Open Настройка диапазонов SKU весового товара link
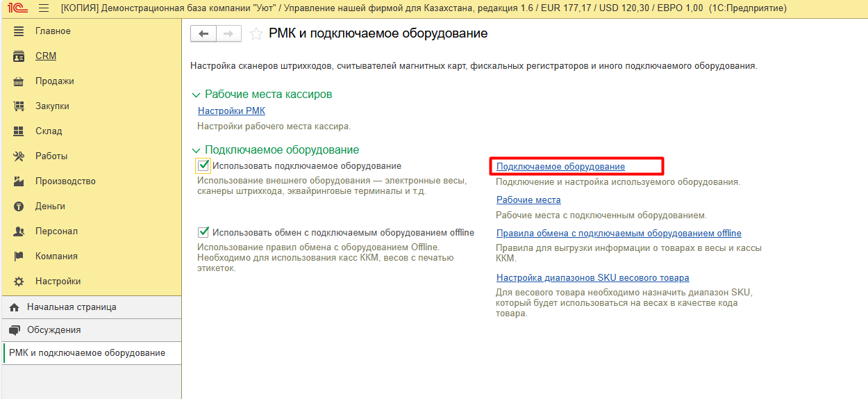Viewport: 868px width, 399px height. pyautogui.click(x=592, y=278)
